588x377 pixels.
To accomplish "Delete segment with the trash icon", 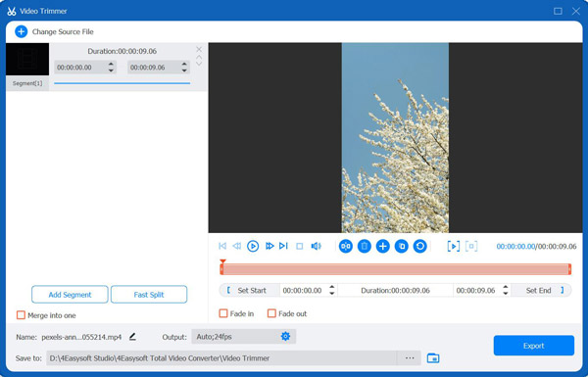I will coord(365,246).
